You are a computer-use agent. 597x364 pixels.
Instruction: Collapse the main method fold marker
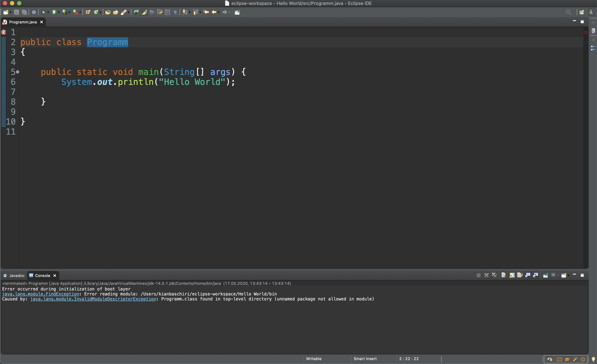tap(17, 72)
